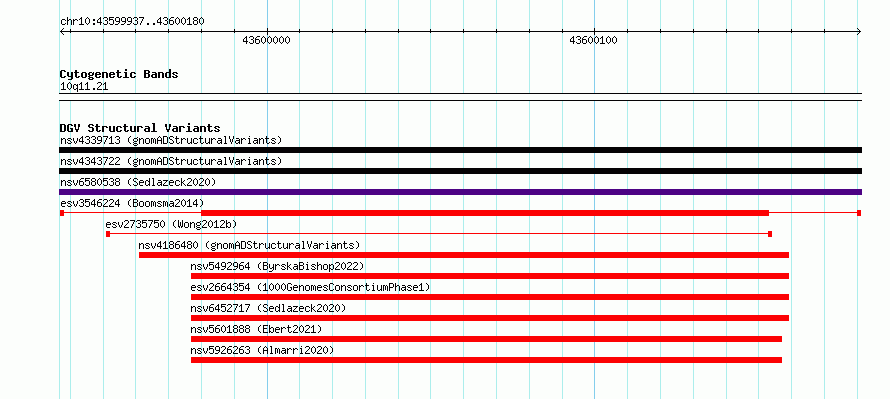Select the nsv4339713 black variant bar
890x399 pixels.
tap(460, 150)
